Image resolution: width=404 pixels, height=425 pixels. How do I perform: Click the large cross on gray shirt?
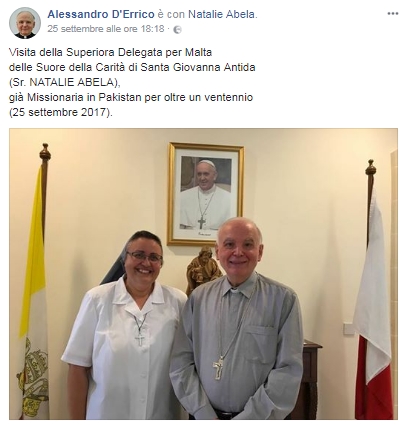(218, 368)
